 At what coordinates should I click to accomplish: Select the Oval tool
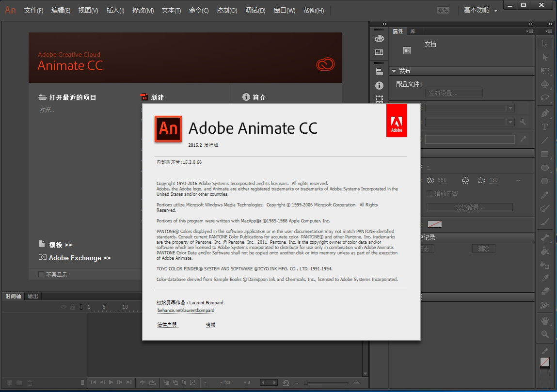[544, 168]
